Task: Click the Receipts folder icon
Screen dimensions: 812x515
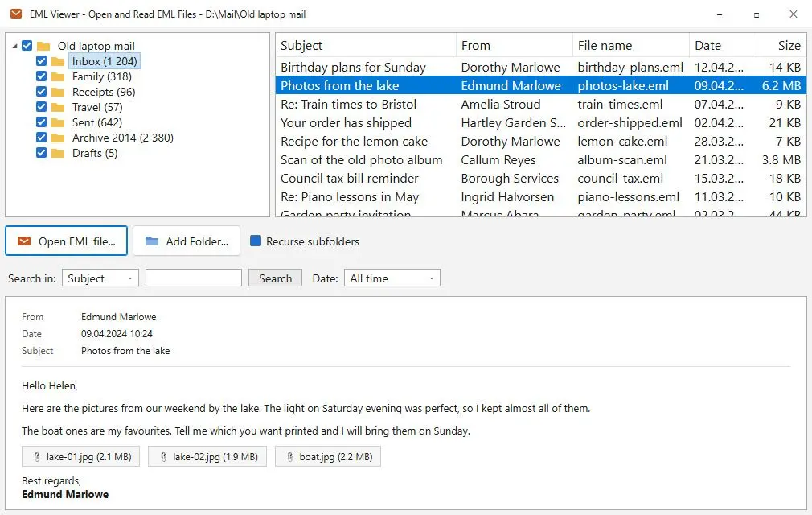Action: (58, 93)
